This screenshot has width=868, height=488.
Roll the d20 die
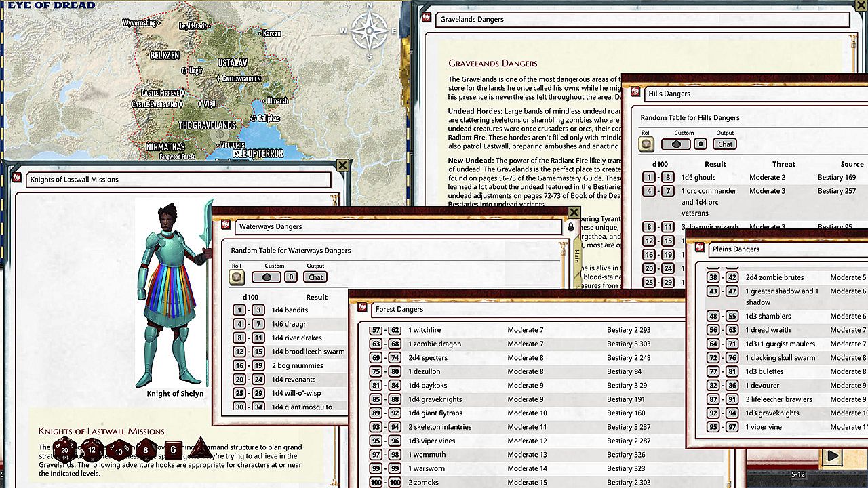tap(65, 449)
